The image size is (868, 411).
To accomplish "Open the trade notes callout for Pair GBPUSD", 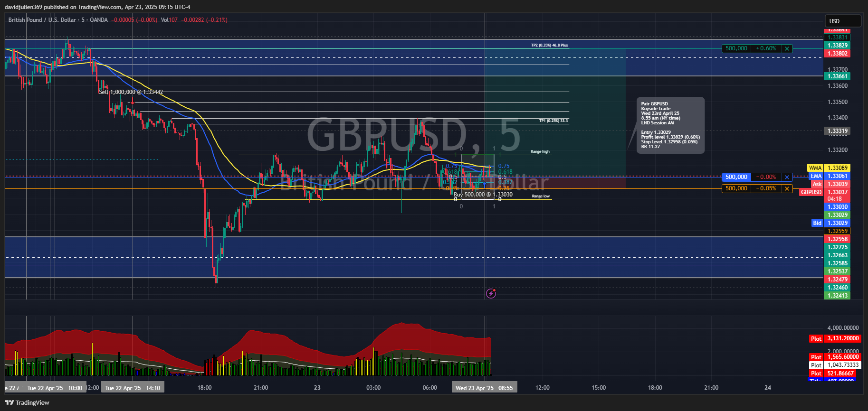I will 670,125.
